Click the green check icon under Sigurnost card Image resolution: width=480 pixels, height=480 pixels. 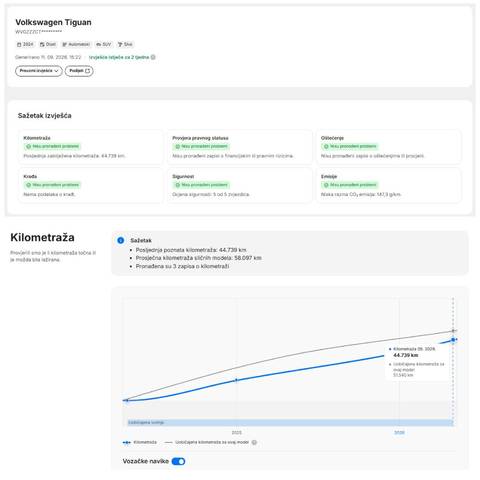point(177,185)
